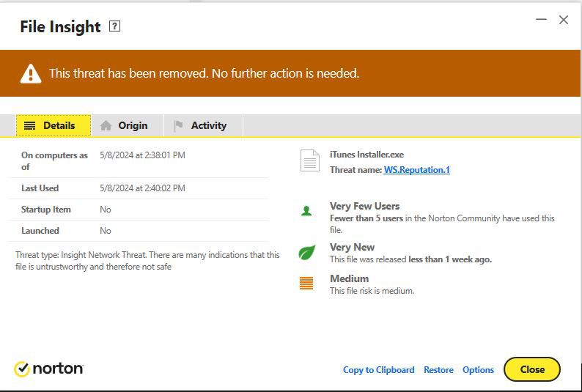Screen dimensions: 582x392
Task: Open the WS.Reputation.1 threat name link
Action: (x=417, y=170)
